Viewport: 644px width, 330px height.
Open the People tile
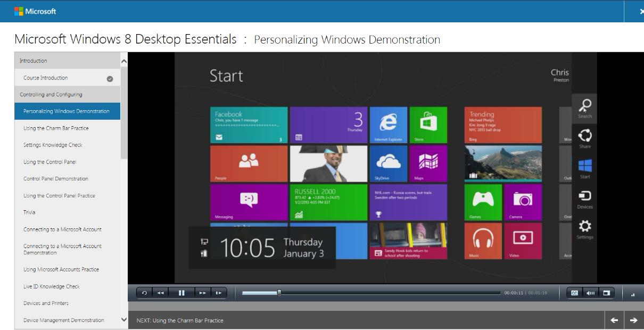tap(249, 163)
